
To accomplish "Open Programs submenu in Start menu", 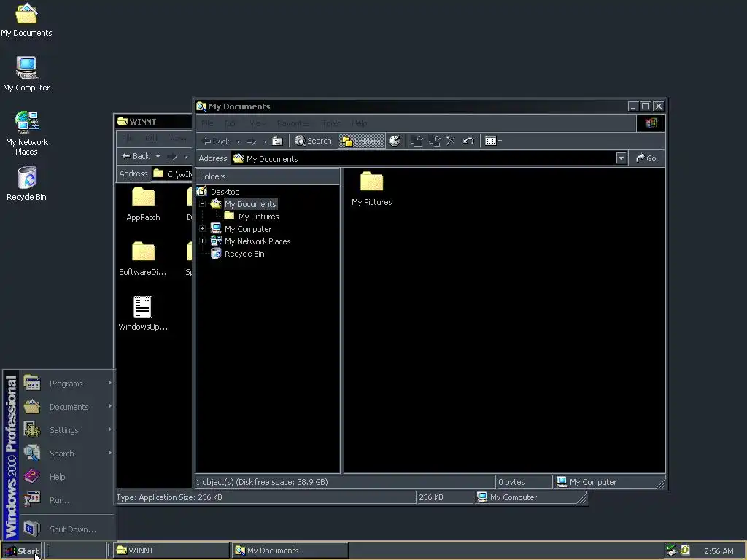I will pos(67,384).
